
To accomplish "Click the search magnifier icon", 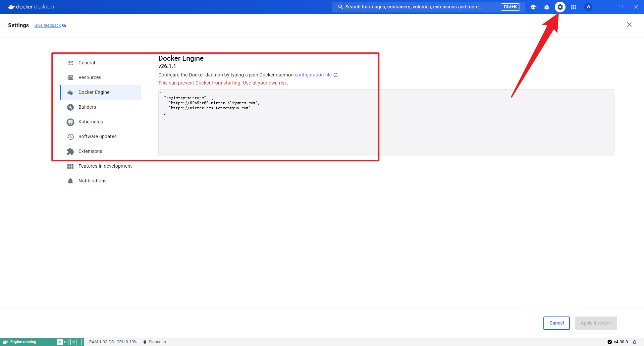I will coord(340,7).
